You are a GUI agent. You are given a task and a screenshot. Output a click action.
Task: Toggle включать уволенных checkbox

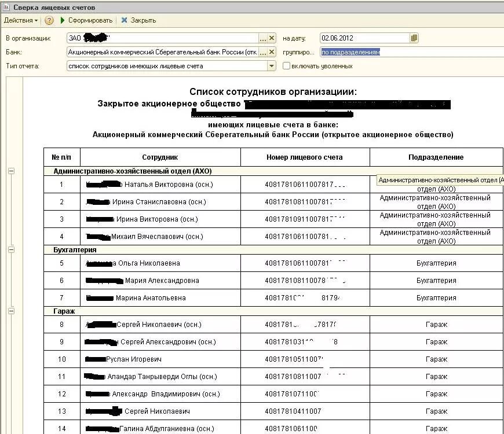(x=286, y=66)
